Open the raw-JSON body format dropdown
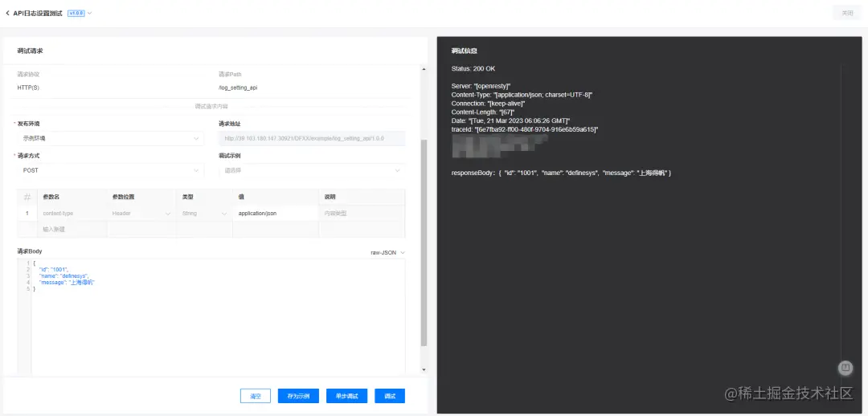The width and height of the screenshot is (868, 416). [387, 252]
